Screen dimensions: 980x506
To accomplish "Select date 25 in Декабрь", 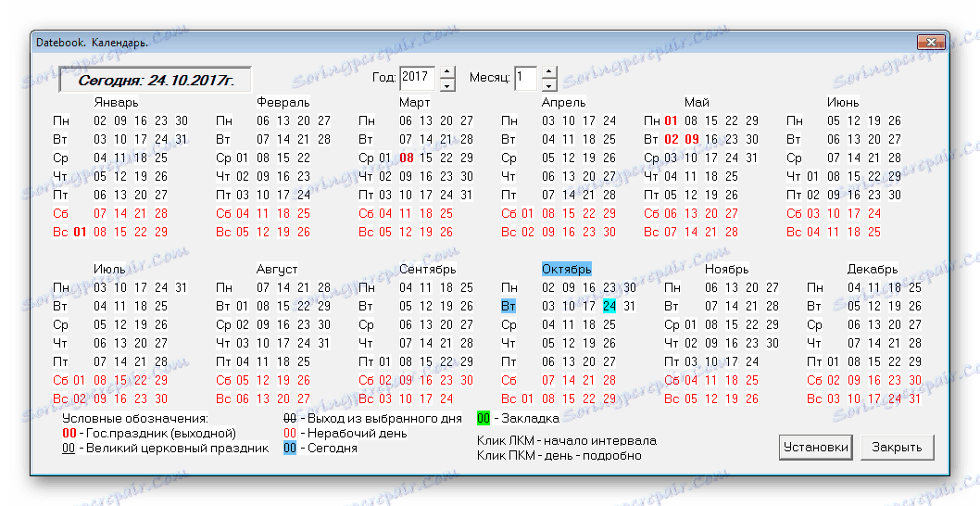I will [915, 287].
